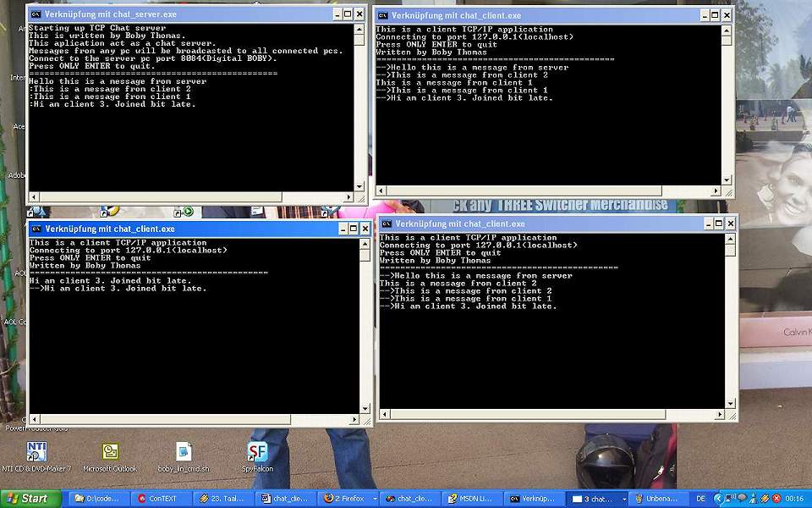
Task: Switch to D:\code... folder taskbar button
Action: [99, 499]
